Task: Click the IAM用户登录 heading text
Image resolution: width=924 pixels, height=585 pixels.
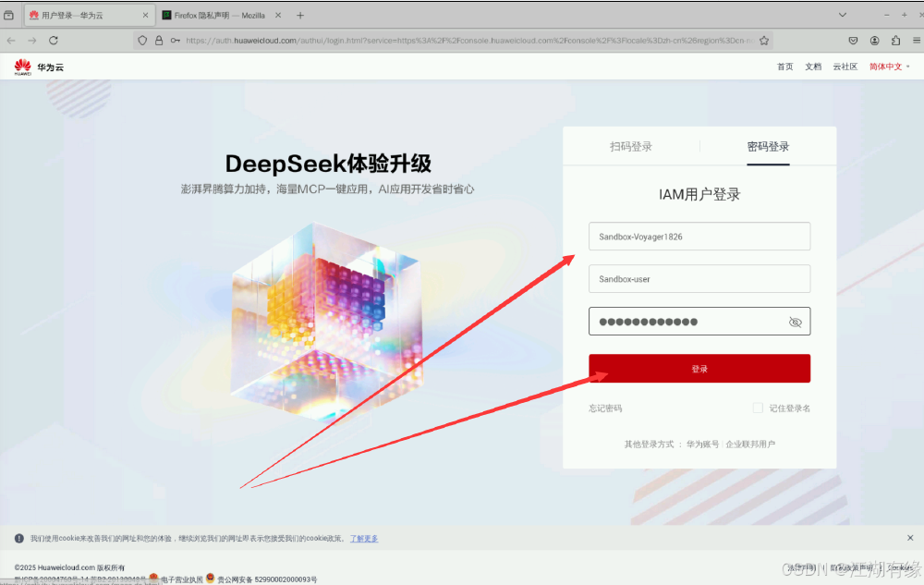Action: click(x=699, y=194)
